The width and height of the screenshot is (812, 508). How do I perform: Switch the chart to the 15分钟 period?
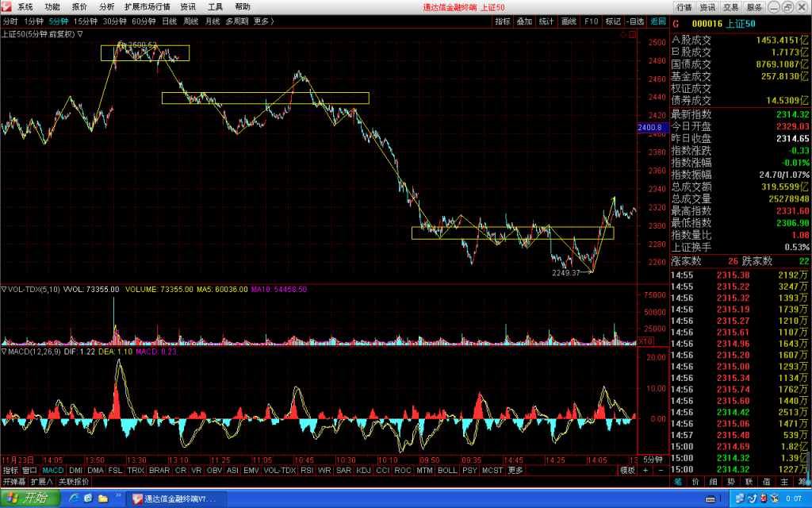point(86,21)
